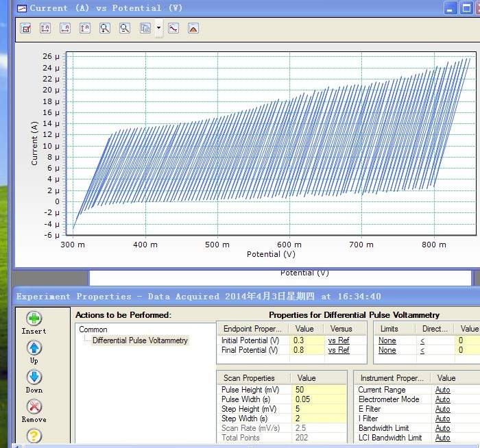This screenshot has height=448, width=480.
Task: Click the red Remove action icon
Action: tap(34, 407)
